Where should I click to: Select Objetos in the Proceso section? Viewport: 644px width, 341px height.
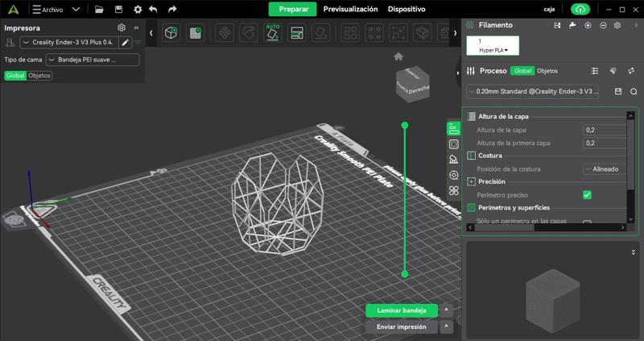[547, 71]
